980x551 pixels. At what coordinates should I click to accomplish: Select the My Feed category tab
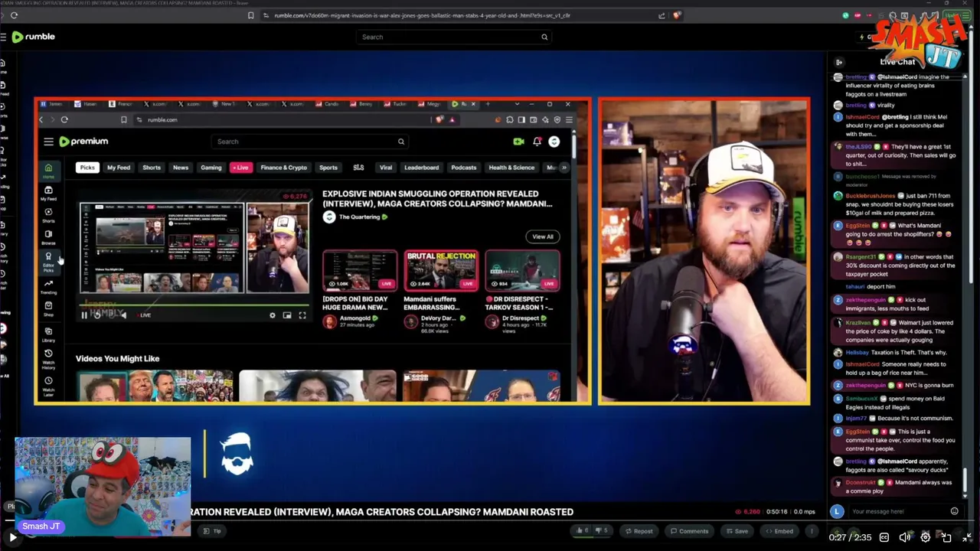coord(119,168)
